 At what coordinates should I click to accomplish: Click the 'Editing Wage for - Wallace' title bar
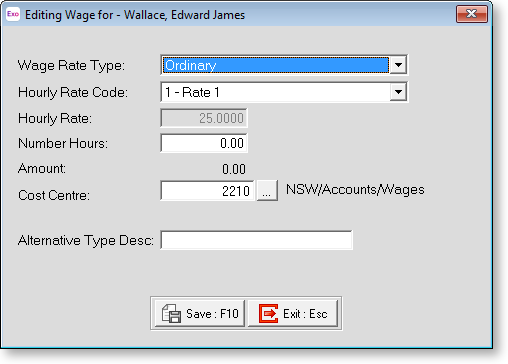tap(135, 15)
